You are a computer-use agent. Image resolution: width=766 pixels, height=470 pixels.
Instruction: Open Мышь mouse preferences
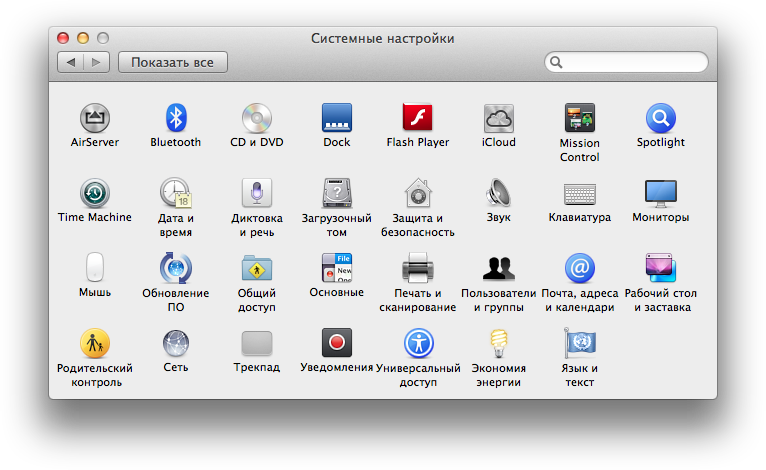[x=95, y=267]
